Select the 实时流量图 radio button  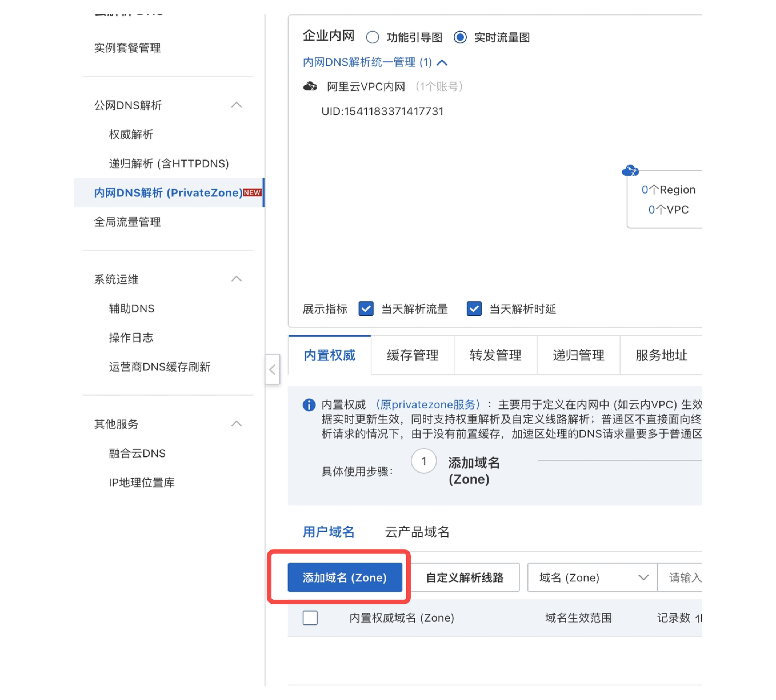tap(460, 37)
